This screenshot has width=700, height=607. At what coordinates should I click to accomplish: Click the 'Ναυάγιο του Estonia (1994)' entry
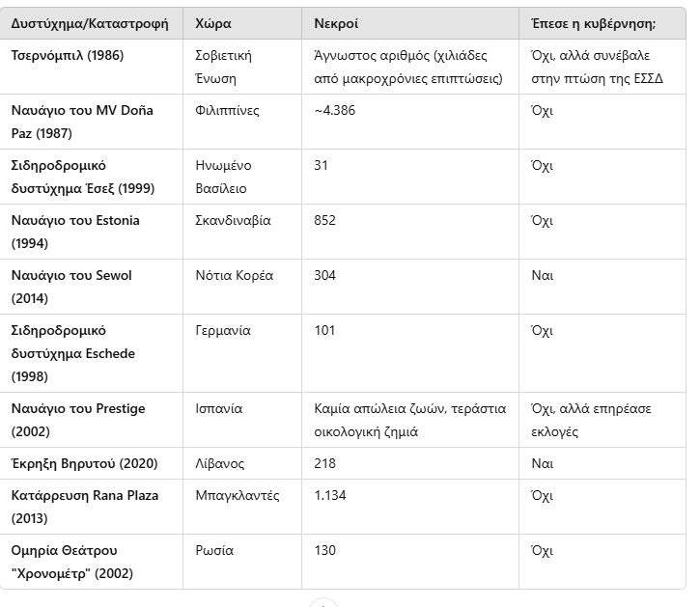pyautogui.click(x=75, y=232)
